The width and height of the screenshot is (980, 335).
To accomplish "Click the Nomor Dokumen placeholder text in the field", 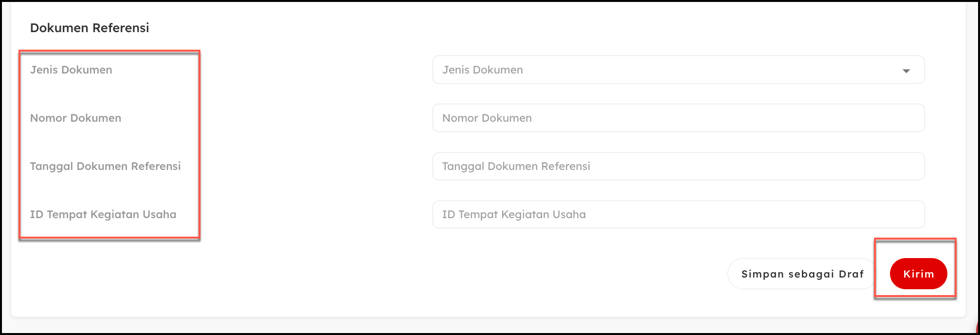I will tap(487, 118).
